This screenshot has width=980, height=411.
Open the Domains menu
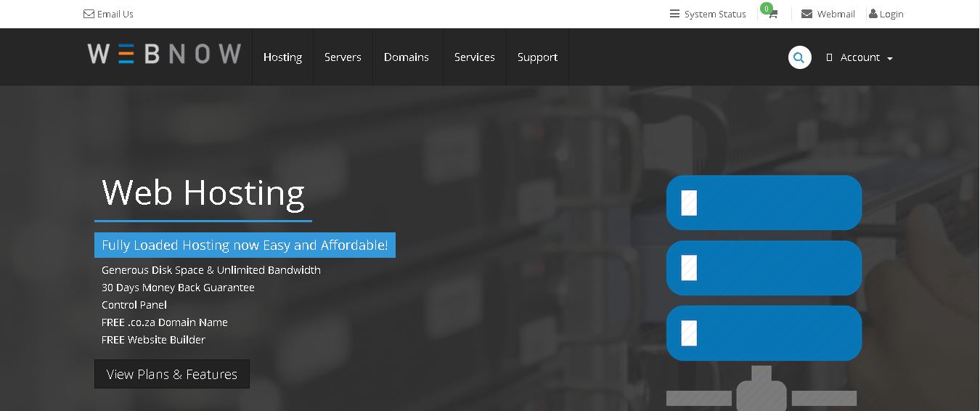point(407,57)
